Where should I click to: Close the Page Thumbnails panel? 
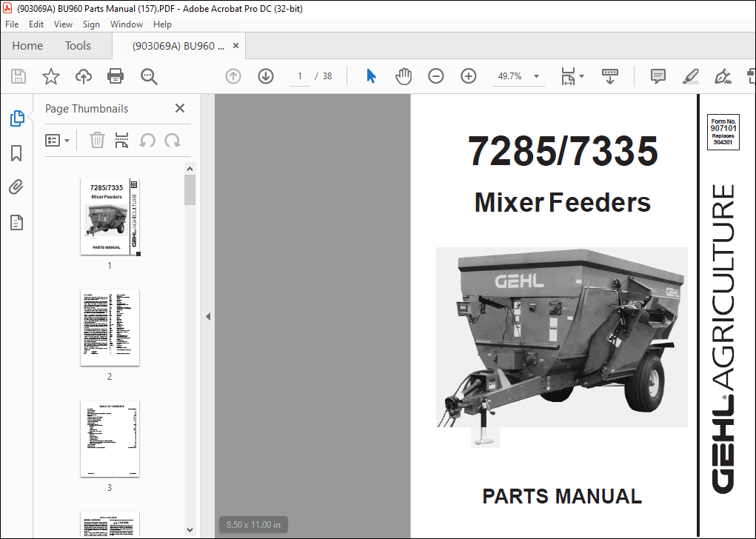click(x=180, y=108)
